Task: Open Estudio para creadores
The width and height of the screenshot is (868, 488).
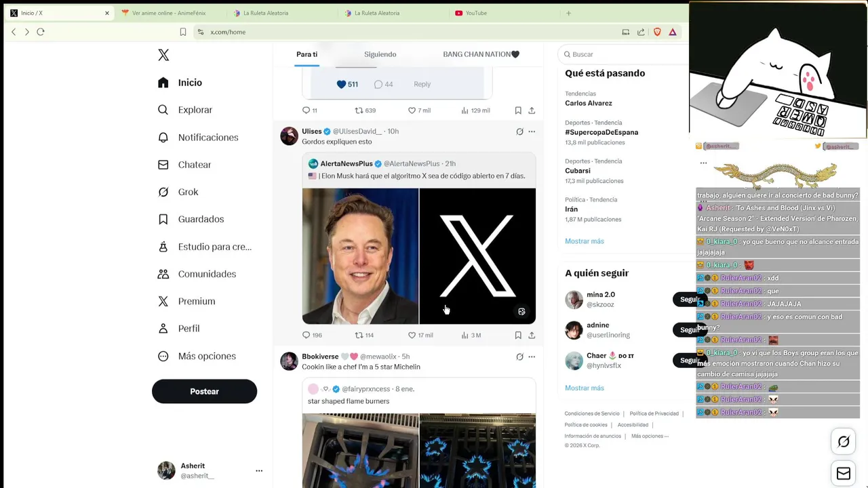Action: pos(204,247)
